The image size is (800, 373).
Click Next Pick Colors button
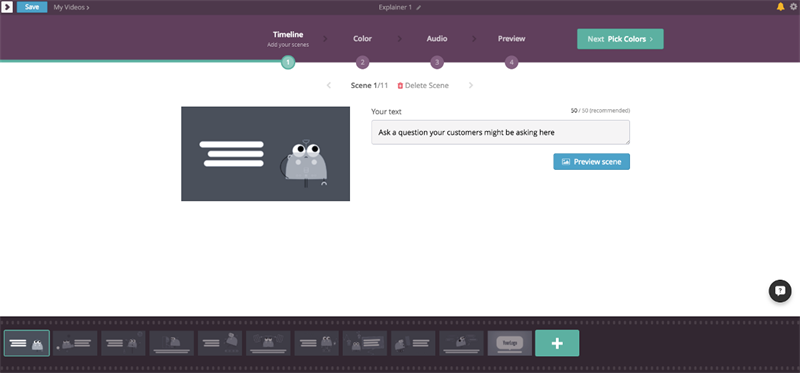[x=620, y=39]
